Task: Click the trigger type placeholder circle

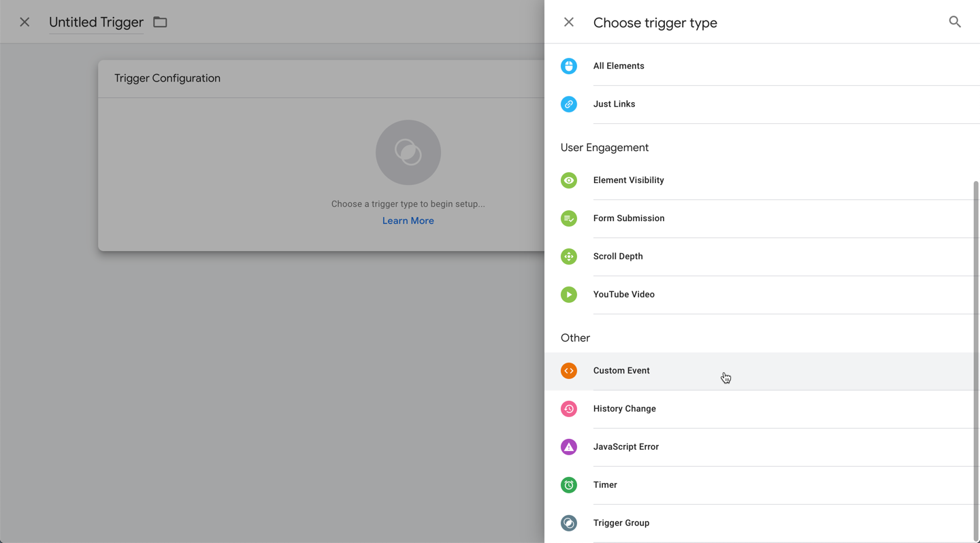Action: click(408, 152)
